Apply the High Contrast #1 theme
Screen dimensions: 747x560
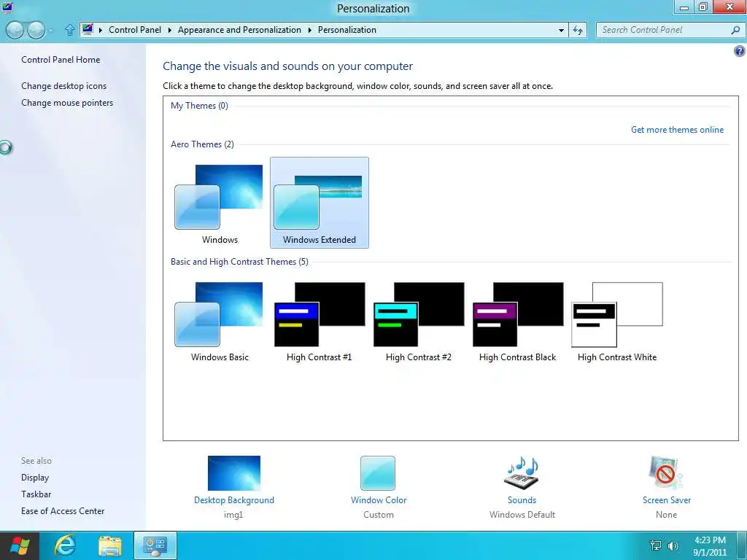click(x=320, y=322)
